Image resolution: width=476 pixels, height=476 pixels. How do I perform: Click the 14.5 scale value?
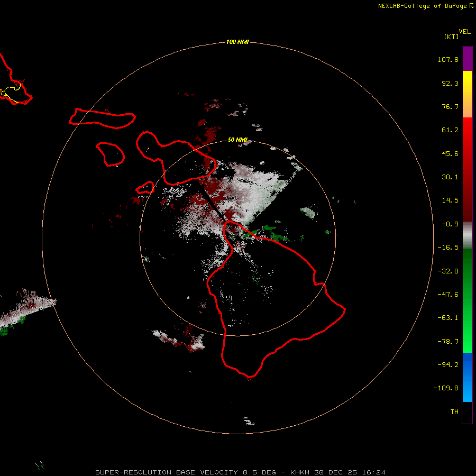coord(450,200)
